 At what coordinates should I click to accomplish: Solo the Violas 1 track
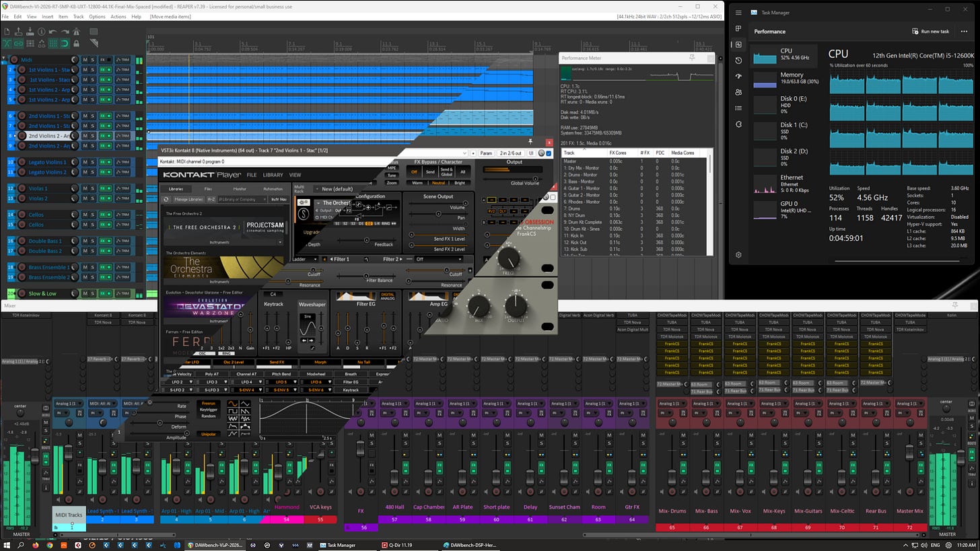[x=93, y=188]
